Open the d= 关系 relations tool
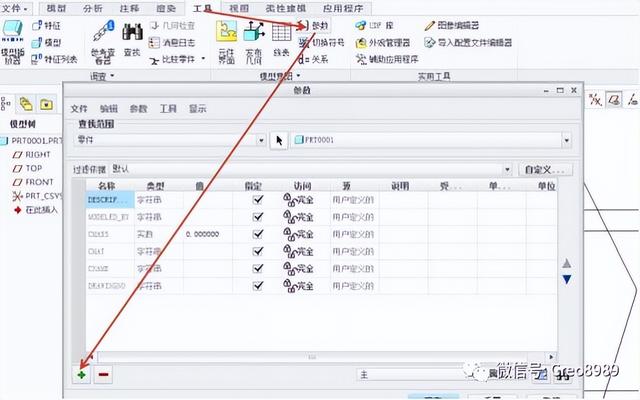Viewport: 640px width, 400px height. pos(313,60)
